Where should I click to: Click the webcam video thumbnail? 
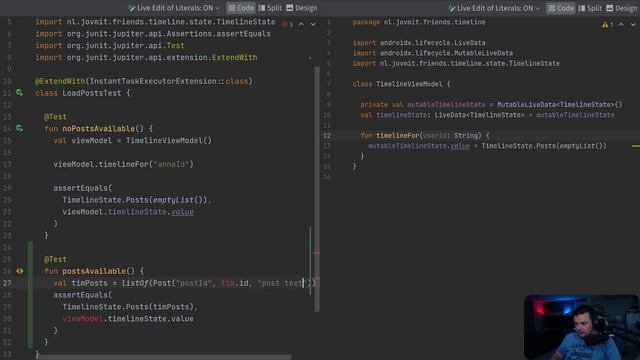tap(581, 327)
